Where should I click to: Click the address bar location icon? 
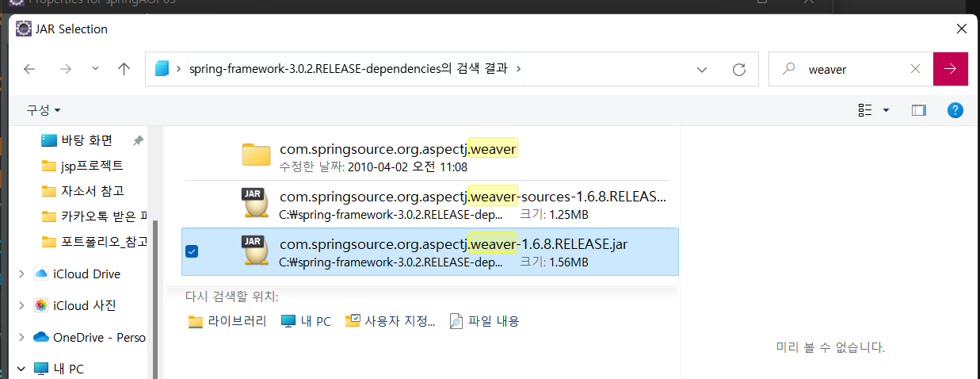(x=162, y=69)
